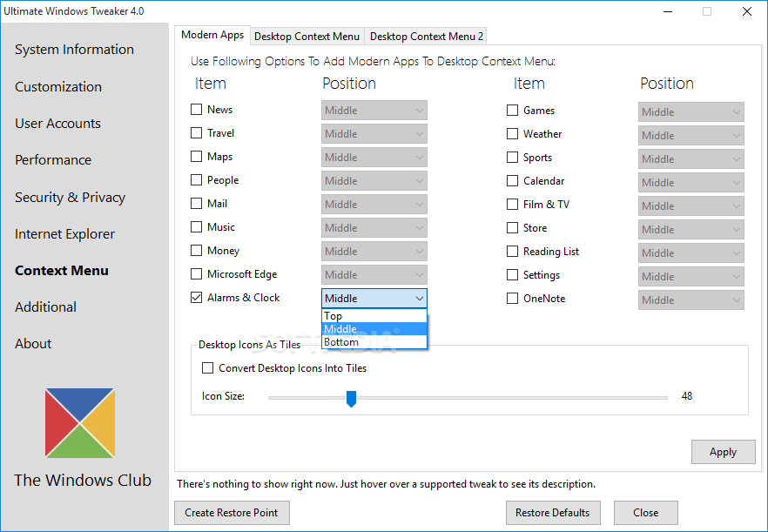
Task: Check the Sports item
Action: (x=512, y=158)
